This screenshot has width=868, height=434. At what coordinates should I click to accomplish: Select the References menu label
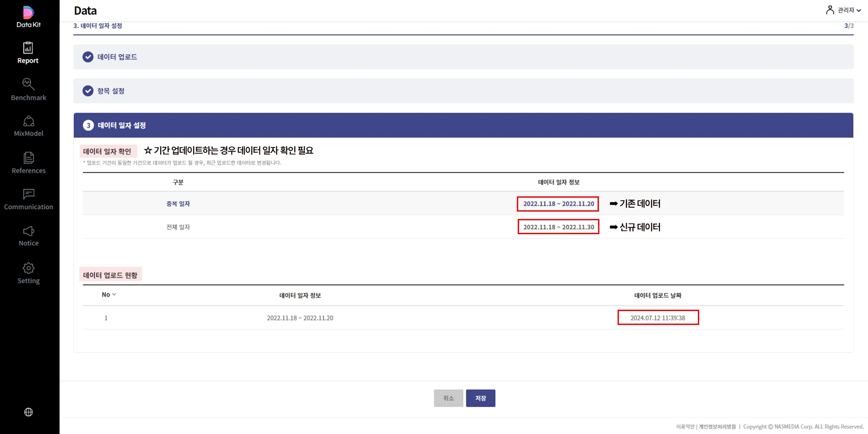click(x=29, y=171)
